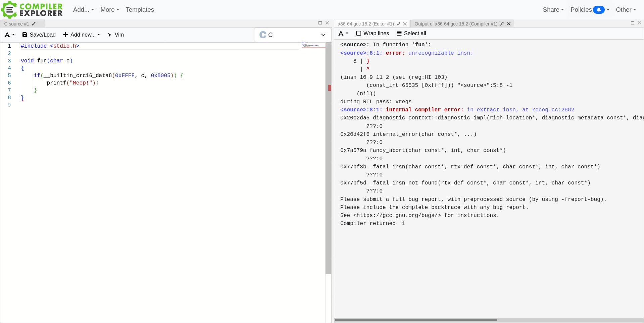Click the Policies notification bell icon

click(599, 10)
